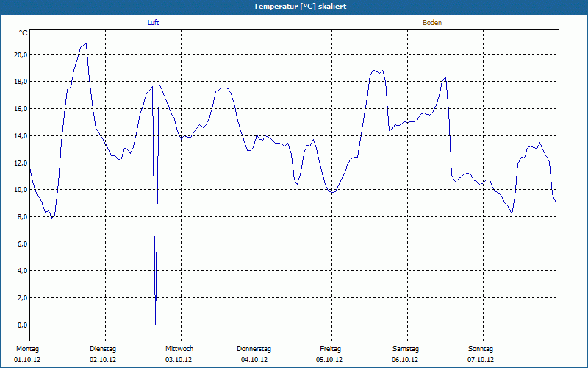Click the Boden legend label
Viewport: 588px width, 368px height.
(432, 23)
